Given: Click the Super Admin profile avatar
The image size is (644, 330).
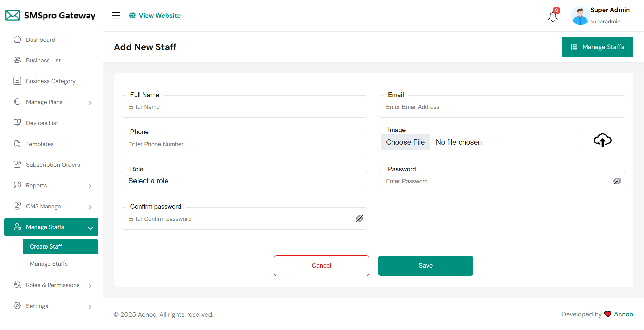Looking at the screenshot, I should (x=580, y=16).
